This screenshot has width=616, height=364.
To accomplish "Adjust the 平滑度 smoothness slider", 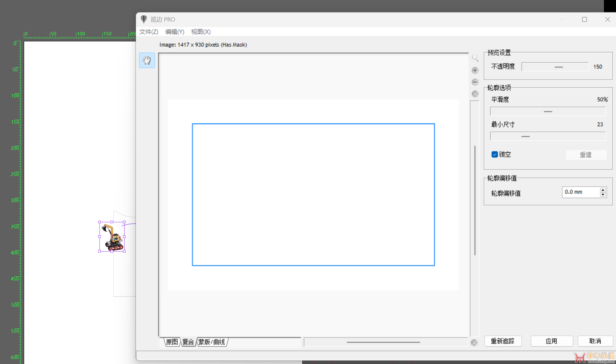I will coord(548,111).
